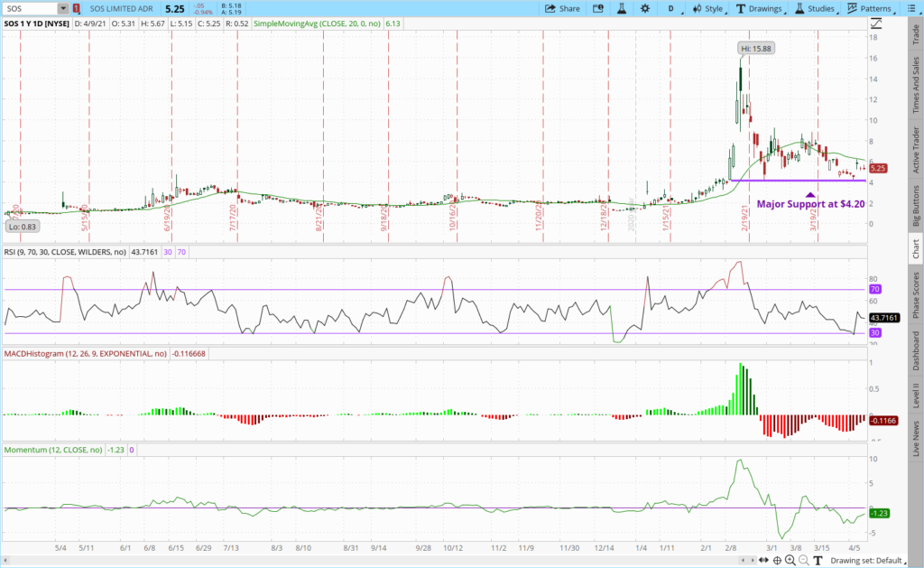The height and width of the screenshot is (568, 924).
Task: Expand the SOS symbol selector dropdown arrow
Action: click(x=63, y=9)
